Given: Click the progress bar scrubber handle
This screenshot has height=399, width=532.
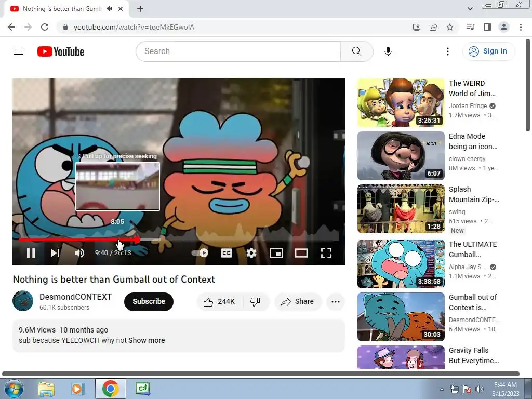Looking at the screenshot, I should (137, 240).
